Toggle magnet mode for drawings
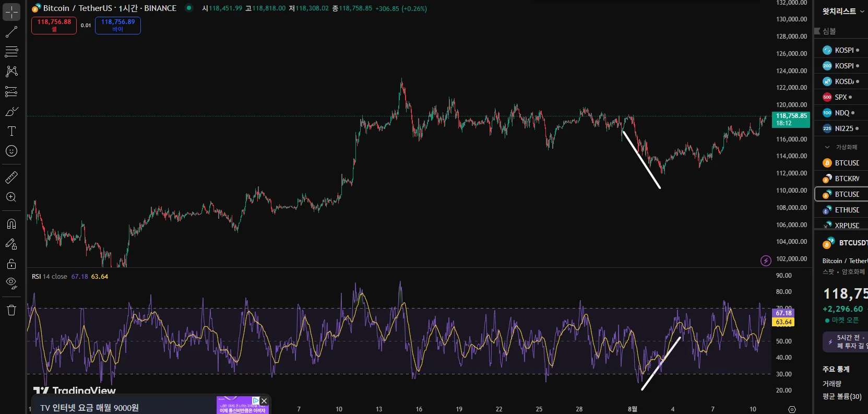This screenshot has height=414, width=868. [x=11, y=224]
